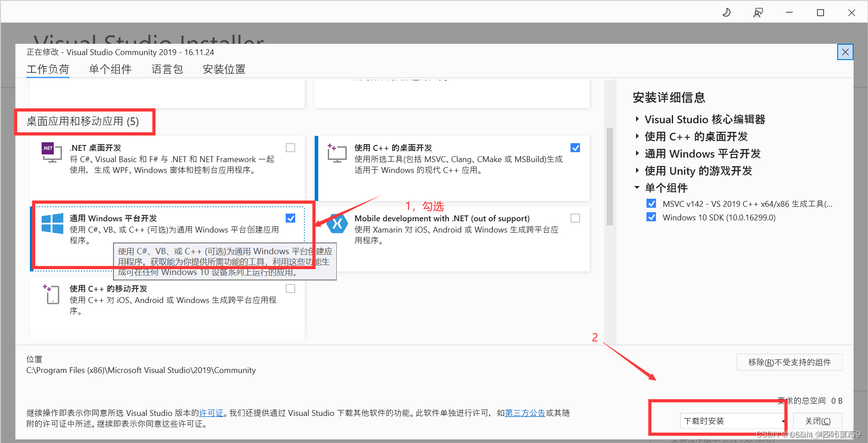The width and height of the screenshot is (868, 443).
Task: Click the Windows logo icon for 通用 Windows 平台开发
Action: point(52,224)
